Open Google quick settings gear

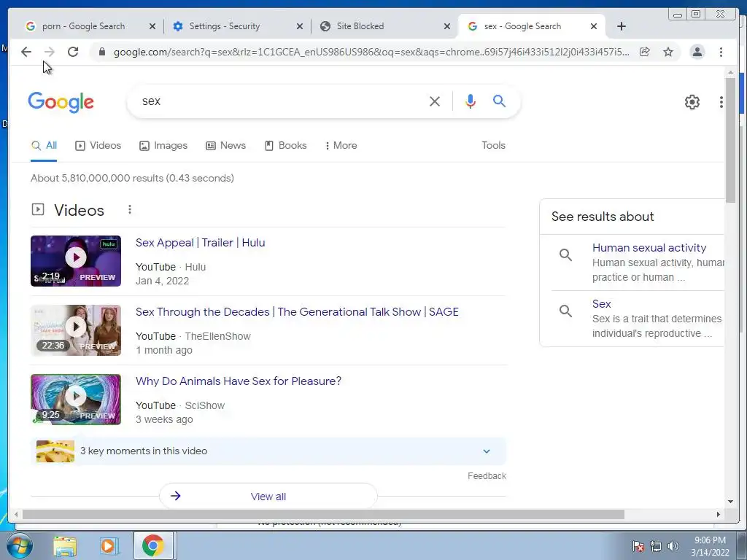click(692, 102)
